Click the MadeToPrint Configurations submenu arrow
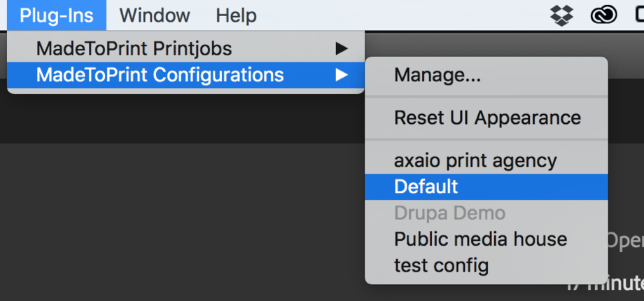This screenshot has height=301, width=644. tap(342, 75)
